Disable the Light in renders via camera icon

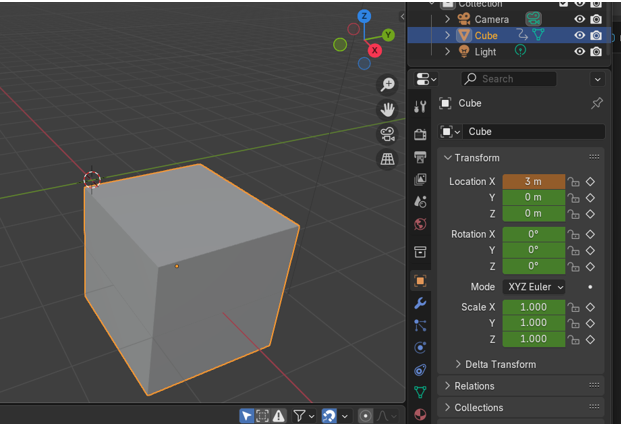(597, 52)
